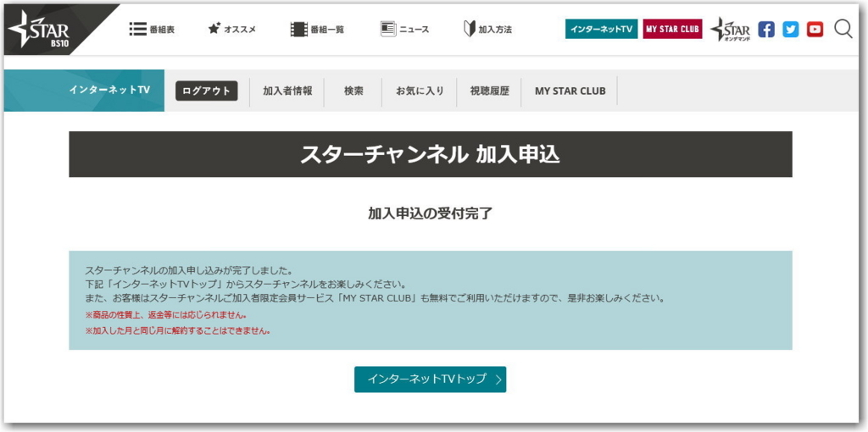Open the お気に入り favorites tab

[420, 91]
